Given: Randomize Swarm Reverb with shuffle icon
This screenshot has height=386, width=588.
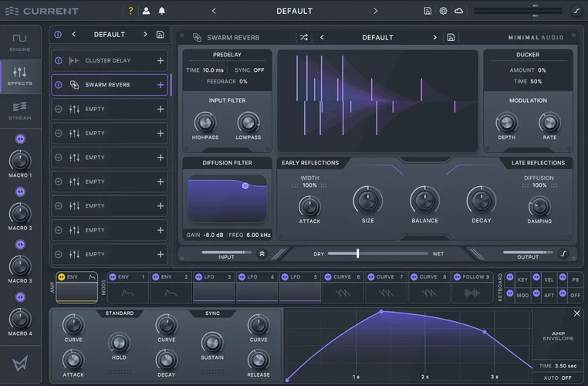Looking at the screenshot, I should [x=304, y=37].
